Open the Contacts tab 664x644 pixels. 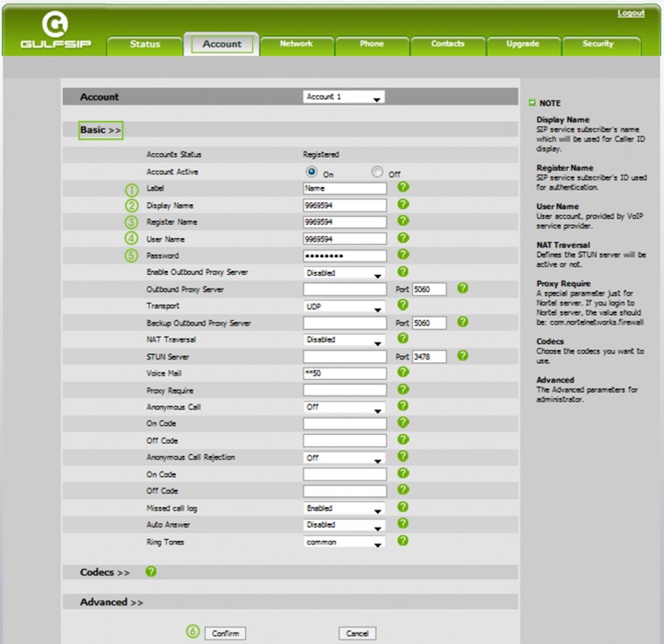click(448, 45)
